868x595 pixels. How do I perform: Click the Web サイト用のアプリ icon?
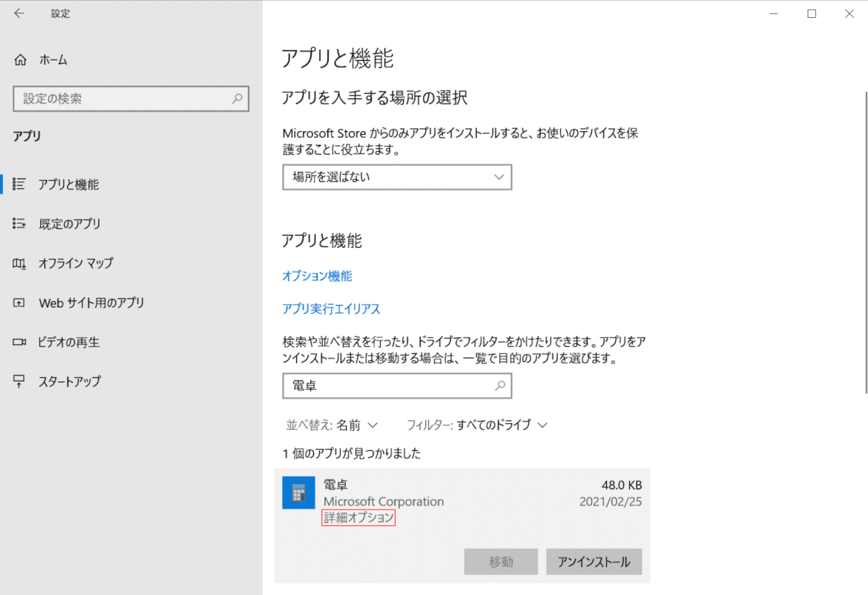(19, 303)
